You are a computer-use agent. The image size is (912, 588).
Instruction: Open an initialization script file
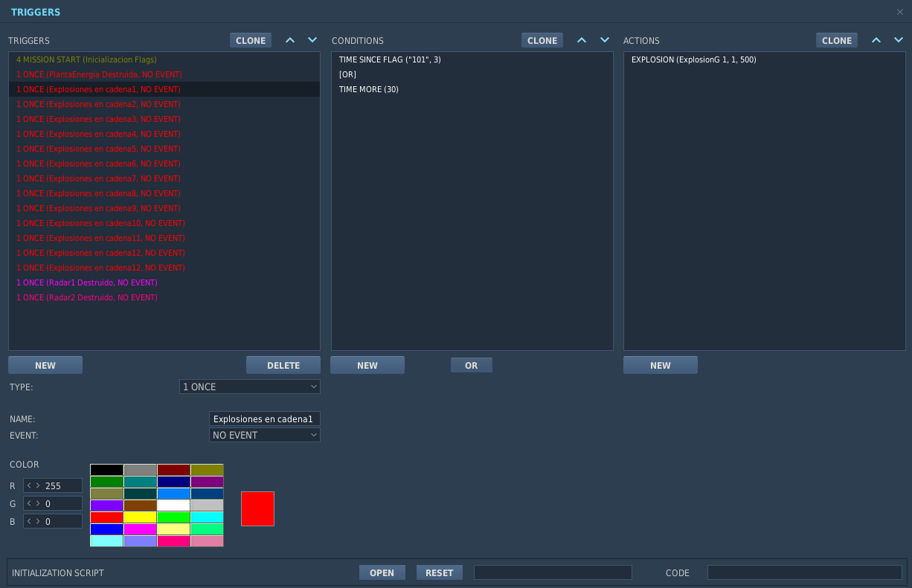382,572
